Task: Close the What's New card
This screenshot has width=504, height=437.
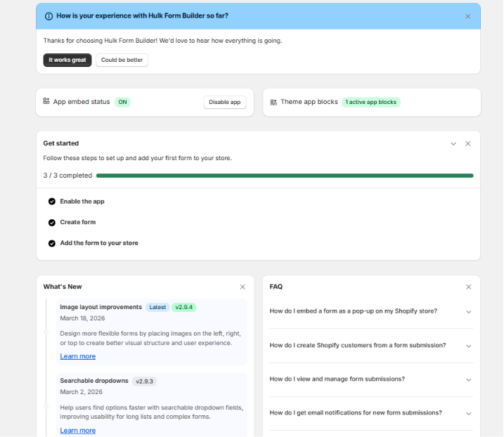Action: pyautogui.click(x=243, y=287)
